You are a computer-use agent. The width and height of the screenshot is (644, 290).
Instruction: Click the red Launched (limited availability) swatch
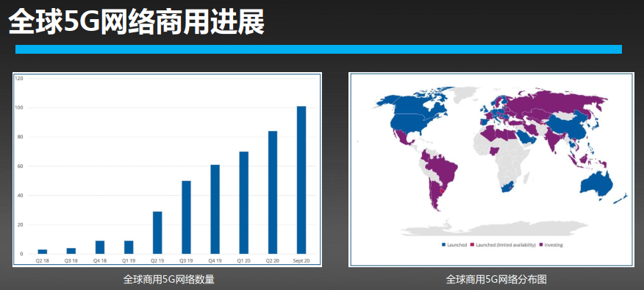tap(472, 245)
